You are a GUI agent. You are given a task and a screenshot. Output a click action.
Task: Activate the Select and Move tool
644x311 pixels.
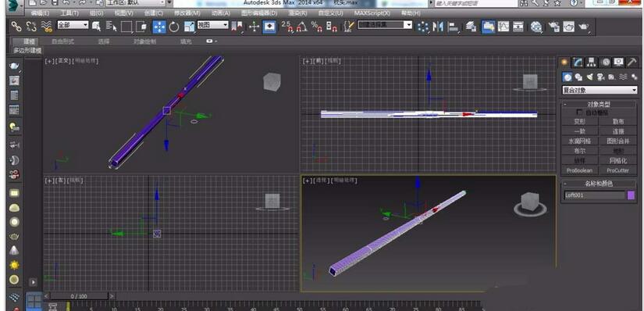click(x=159, y=27)
